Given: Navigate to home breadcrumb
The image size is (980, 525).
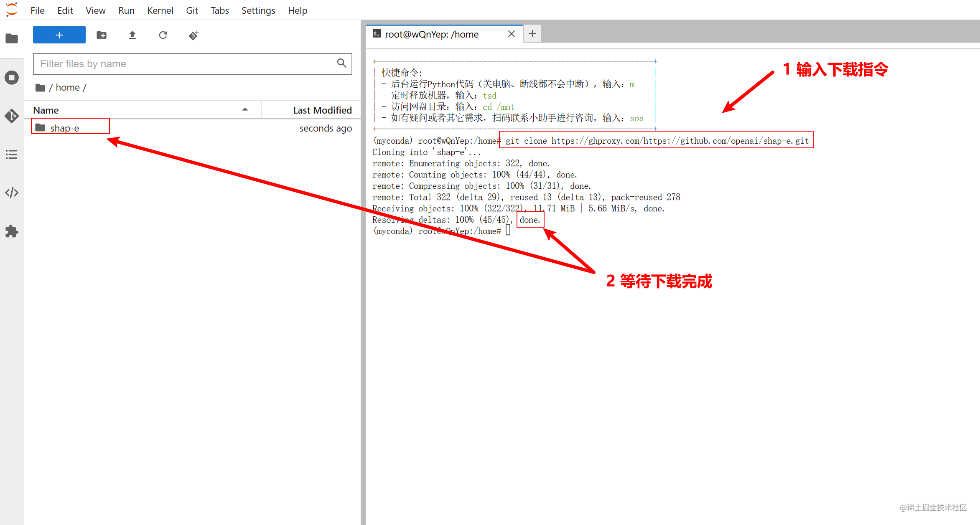Looking at the screenshot, I should coord(68,87).
